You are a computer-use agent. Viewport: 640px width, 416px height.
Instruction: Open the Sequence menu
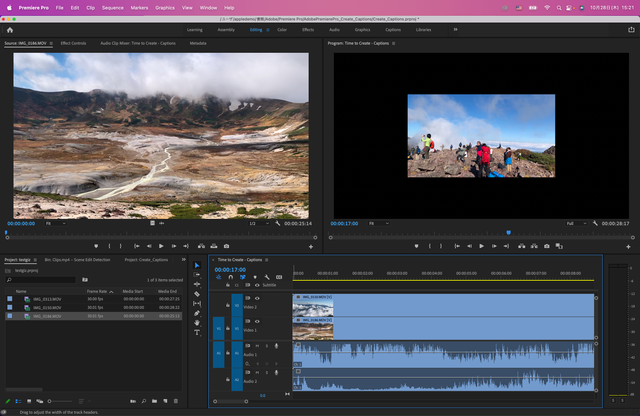tap(113, 8)
